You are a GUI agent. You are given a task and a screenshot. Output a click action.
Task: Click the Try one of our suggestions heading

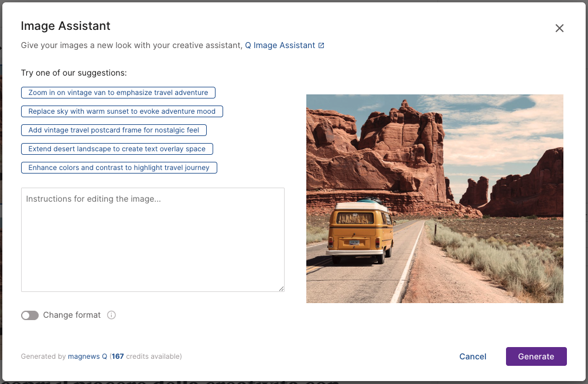(x=74, y=73)
